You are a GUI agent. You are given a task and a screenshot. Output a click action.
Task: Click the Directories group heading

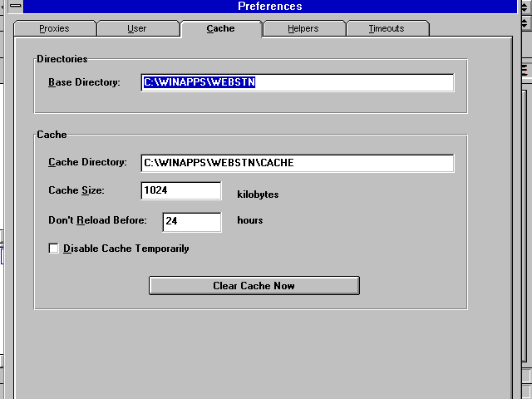pos(62,59)
